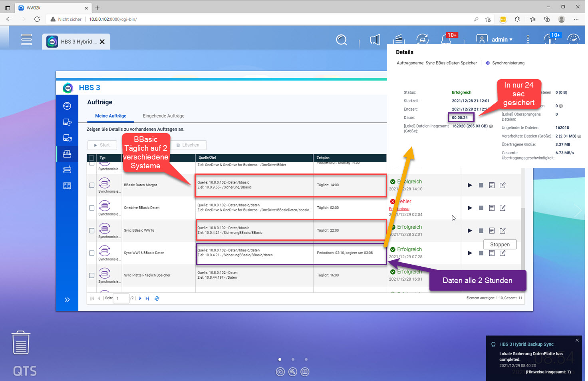Tick the checkbox for Onedrive BBasic Daten
Image resolution: width=588 pixels, height=381 pixels.
(91, 208)
